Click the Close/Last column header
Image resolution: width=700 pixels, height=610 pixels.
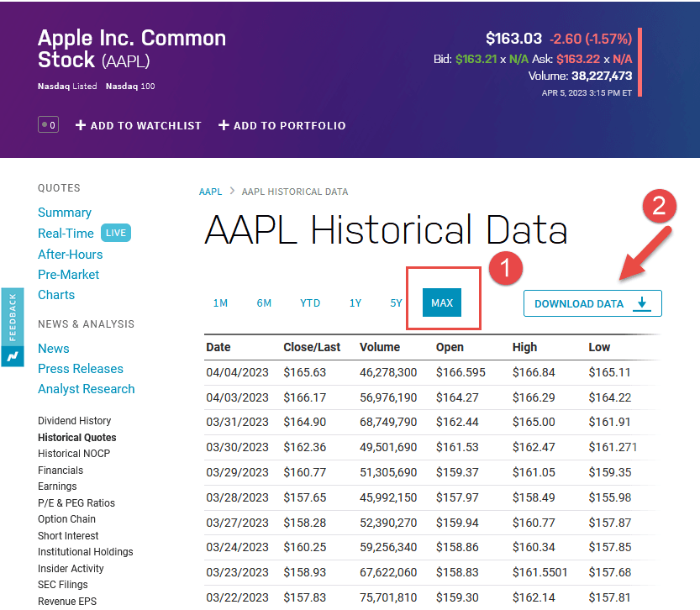[312, 347]
